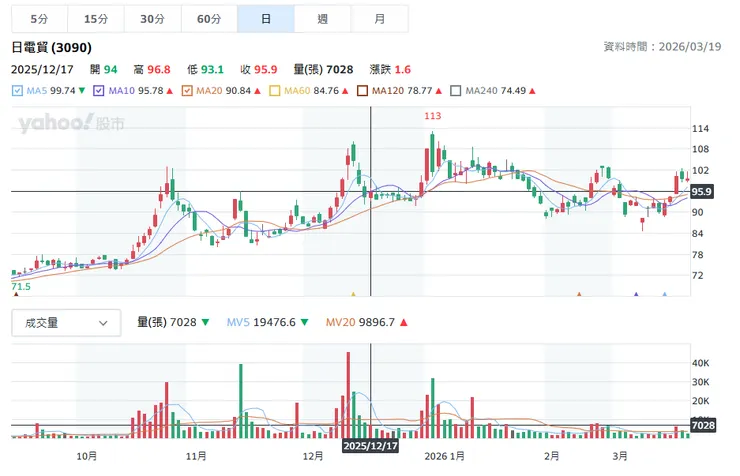This screenshot has width=740, height=476.
Task: Click the 10月 label on the time axis
Action: (x=87, y=456)
